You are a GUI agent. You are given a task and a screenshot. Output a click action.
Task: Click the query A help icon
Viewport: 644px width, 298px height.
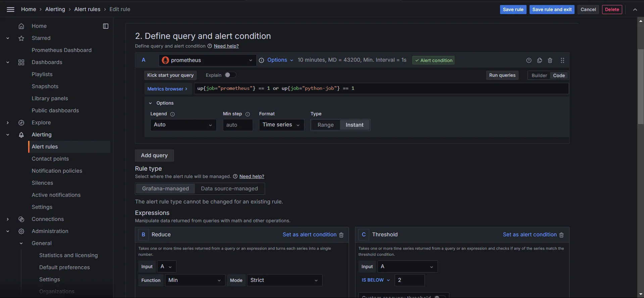pyautogui.click(x=529, y=60)
